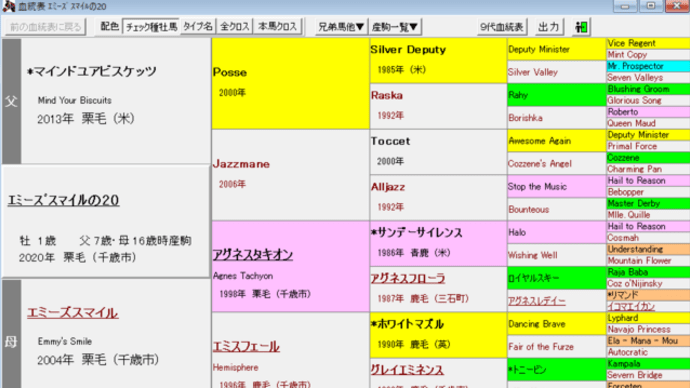Click Cozzene's Angel cell

coord(556,164)
